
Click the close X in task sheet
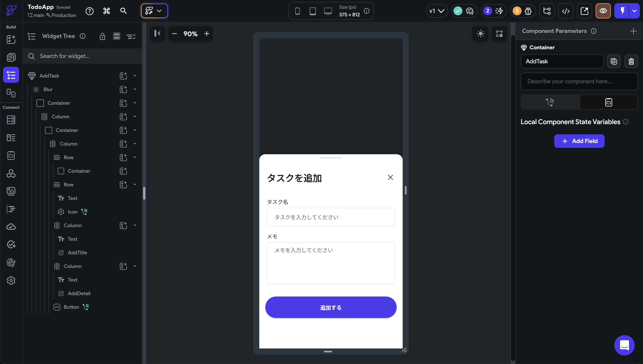pyautogui.click(x=390, y=177)
